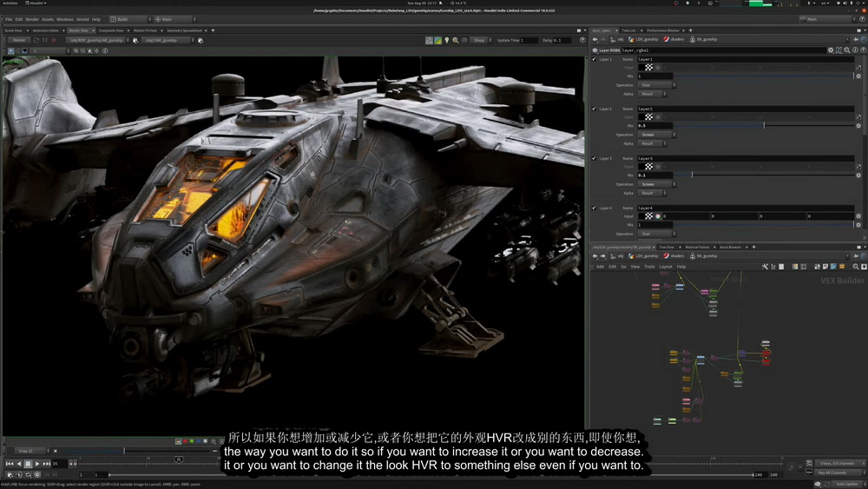Edit the Update Time field

[529, 41]
